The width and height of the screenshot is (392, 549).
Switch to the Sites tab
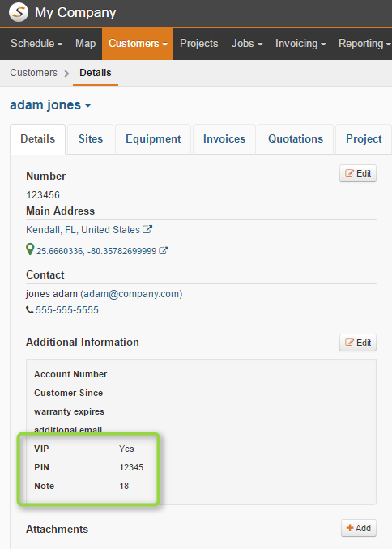coord(91,139)
